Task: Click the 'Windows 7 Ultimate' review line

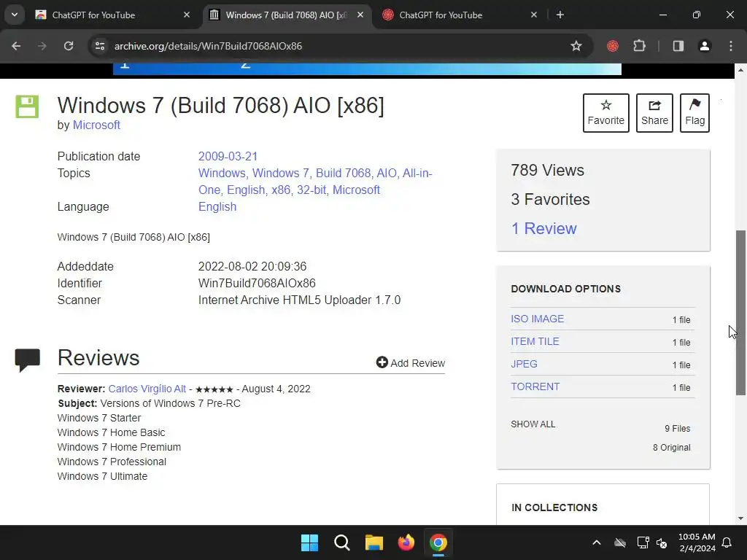Action: [x=102, y=476]
